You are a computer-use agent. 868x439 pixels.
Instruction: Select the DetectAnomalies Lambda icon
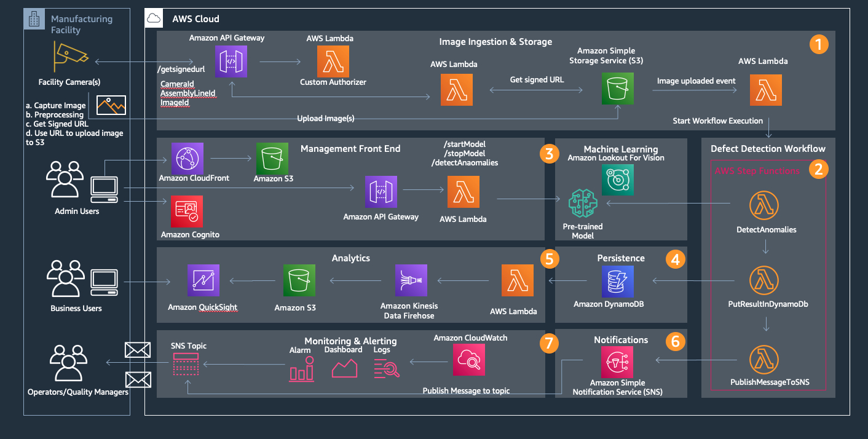[765, 207]
